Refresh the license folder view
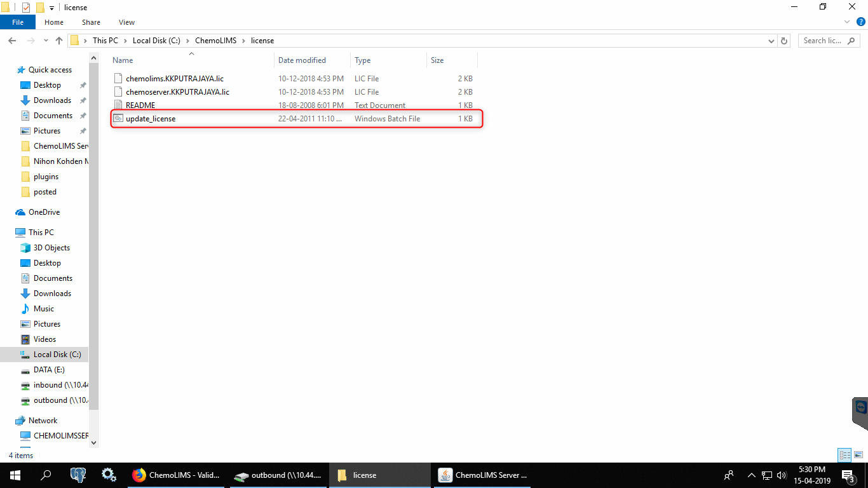This screenshot has width=868, height=488. click(x=784, y=41)
